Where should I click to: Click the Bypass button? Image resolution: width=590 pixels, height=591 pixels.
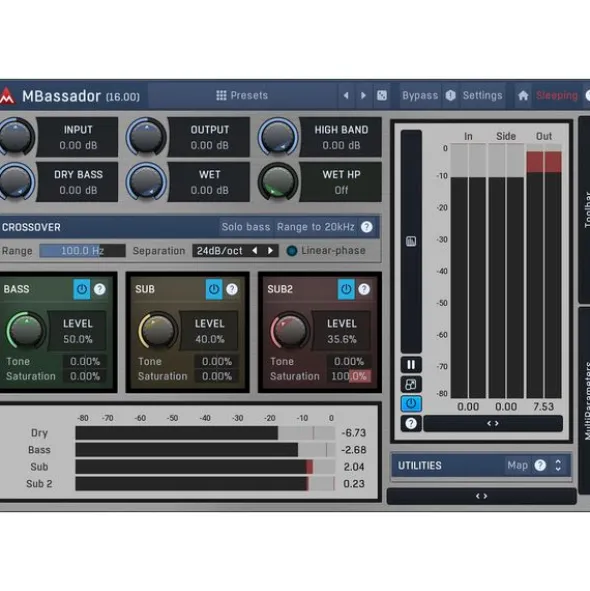(420, 96)
